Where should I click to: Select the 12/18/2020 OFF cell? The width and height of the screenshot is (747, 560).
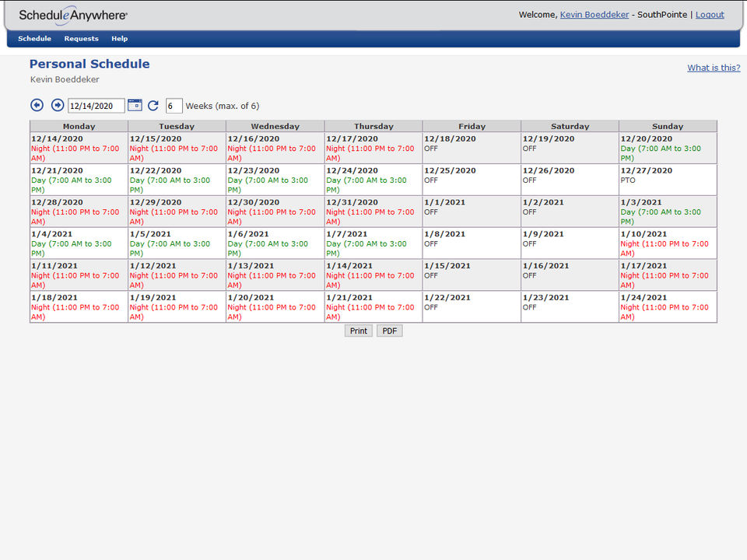tap(472, 148)
